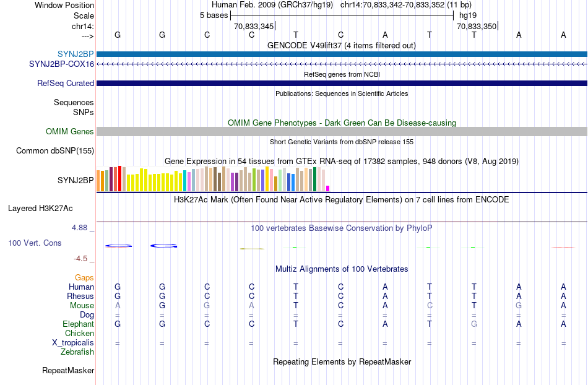Viewport: 588px width, 385px height.
Task: Select the Human species row label
Action: [x=81, y=287]
